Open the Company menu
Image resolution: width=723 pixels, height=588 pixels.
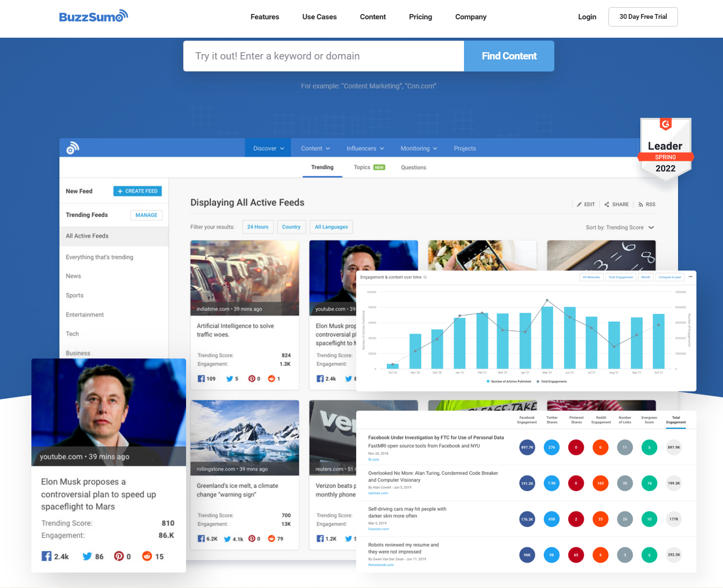point(471,17)
